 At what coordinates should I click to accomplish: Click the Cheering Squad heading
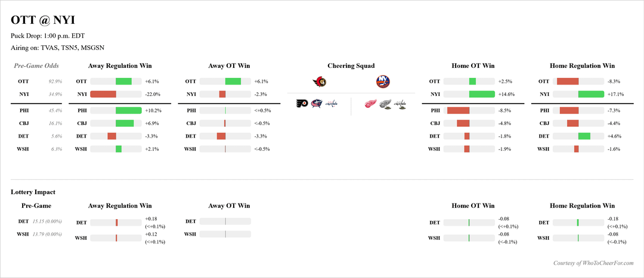pyautogui.click(x=351, y=65)
